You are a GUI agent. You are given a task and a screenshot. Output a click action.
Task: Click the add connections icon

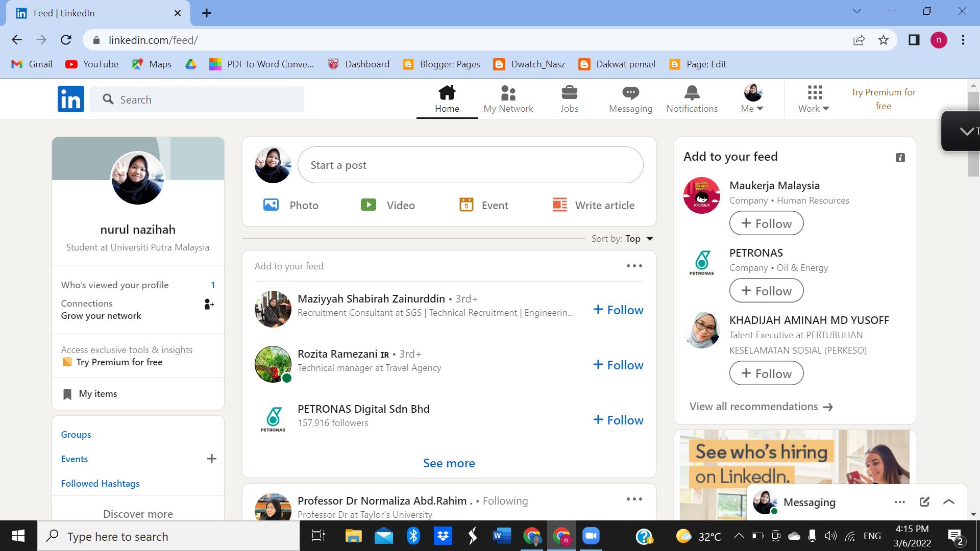pyautogui.click(x=209, y=305)
